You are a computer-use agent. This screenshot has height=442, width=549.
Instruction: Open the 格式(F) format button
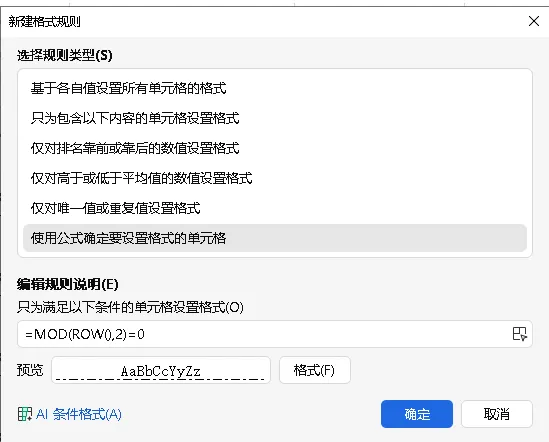tap(315, 370)
